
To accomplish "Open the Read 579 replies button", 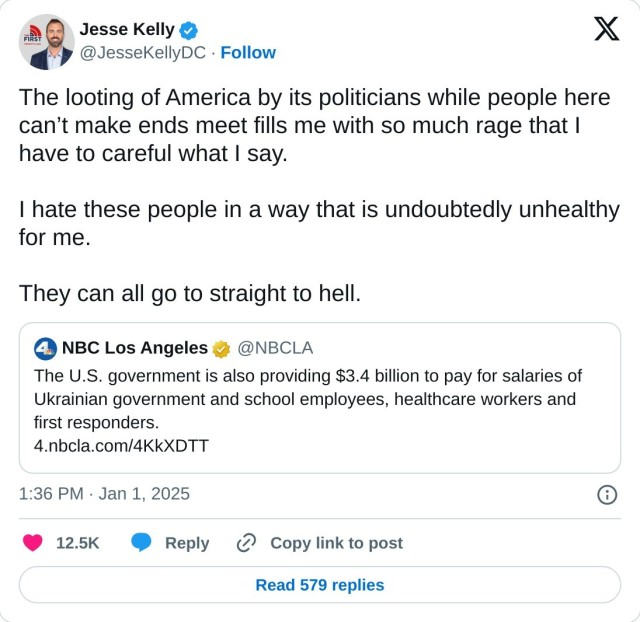I will click(320, 585).
